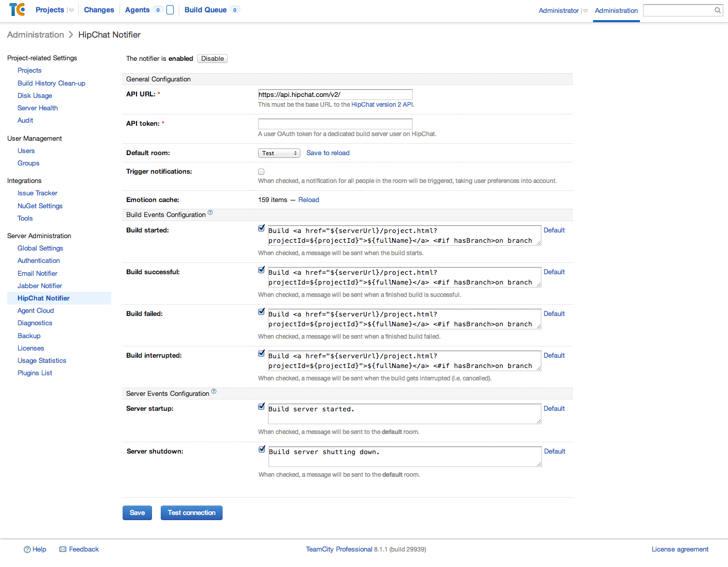
Task: Reset Server startup message to Default
Action: tap(554, 409)
